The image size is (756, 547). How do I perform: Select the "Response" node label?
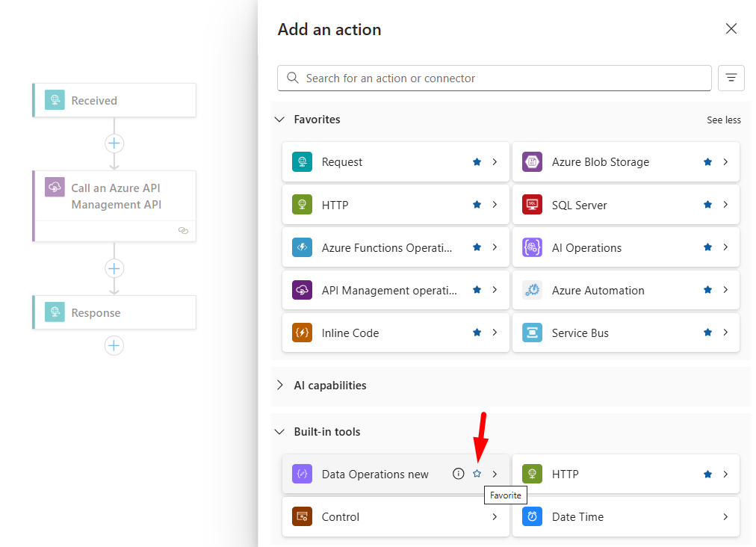pyautogui.click(x=96, y=312)
